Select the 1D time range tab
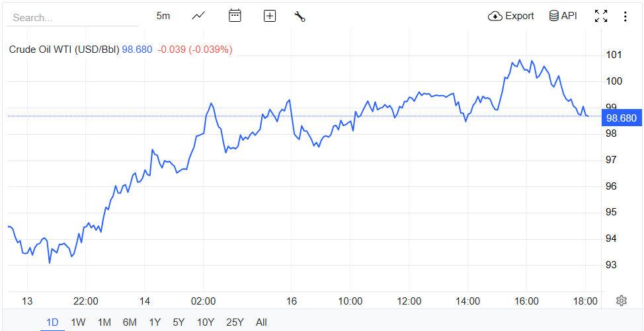This screenshot has height=331, width=644. tap(53, 322)
